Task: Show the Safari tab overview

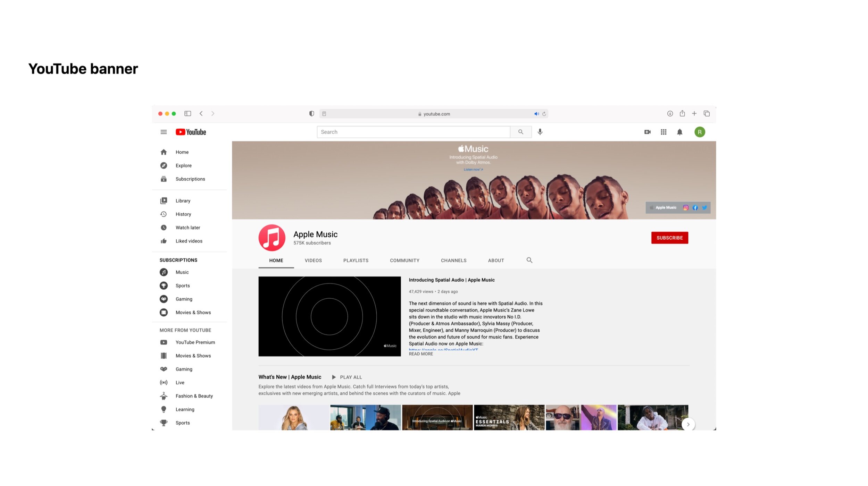Action: click(x=707, y=113)
